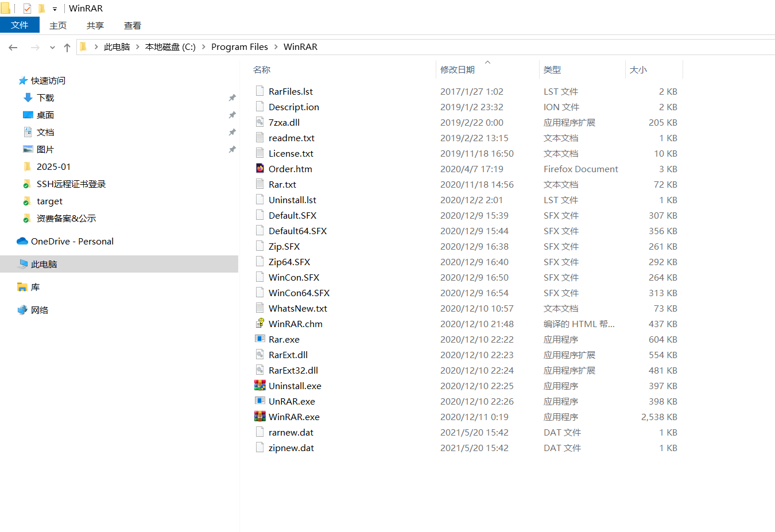Click the Back navigation arrow
Screen dimensions: 775x532
pos(13,48)
